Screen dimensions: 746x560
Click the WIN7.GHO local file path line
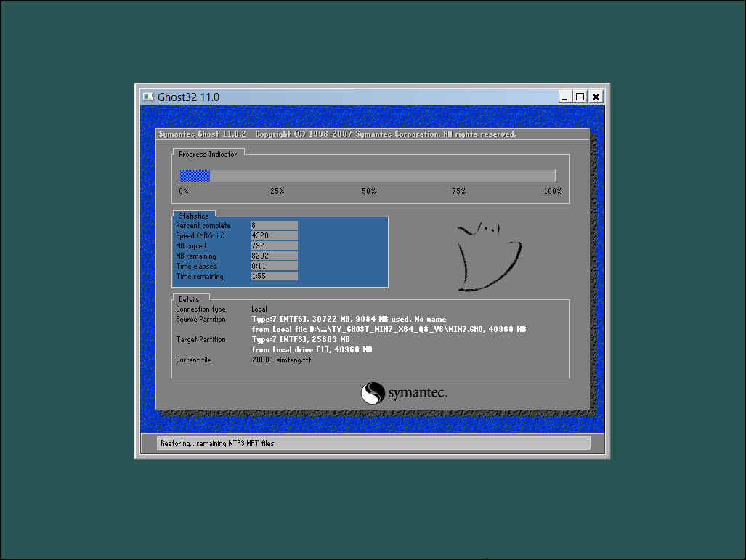pos(389,329)
